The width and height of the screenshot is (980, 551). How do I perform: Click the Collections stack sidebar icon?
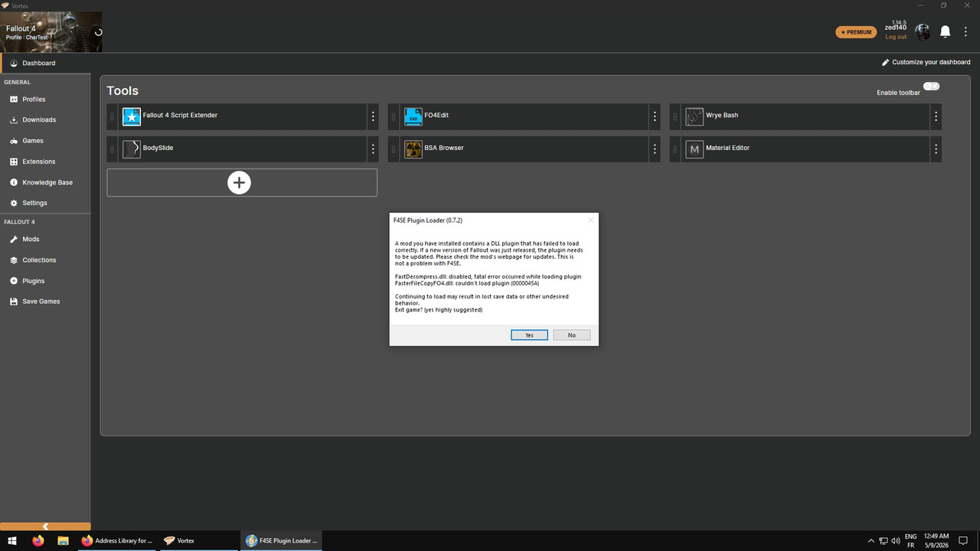point(14,260)
